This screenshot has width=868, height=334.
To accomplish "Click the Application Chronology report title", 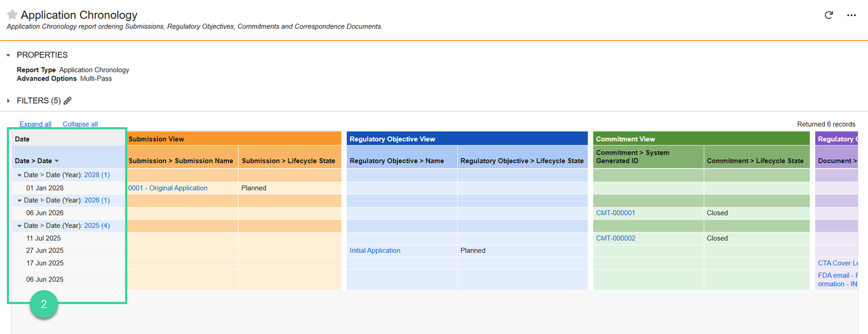I will coord(79,15).
